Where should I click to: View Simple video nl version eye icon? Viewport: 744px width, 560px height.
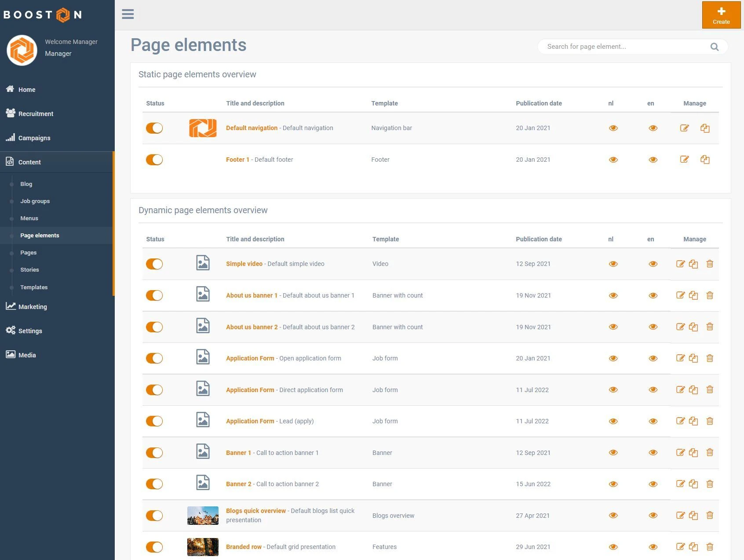point(613,264)
